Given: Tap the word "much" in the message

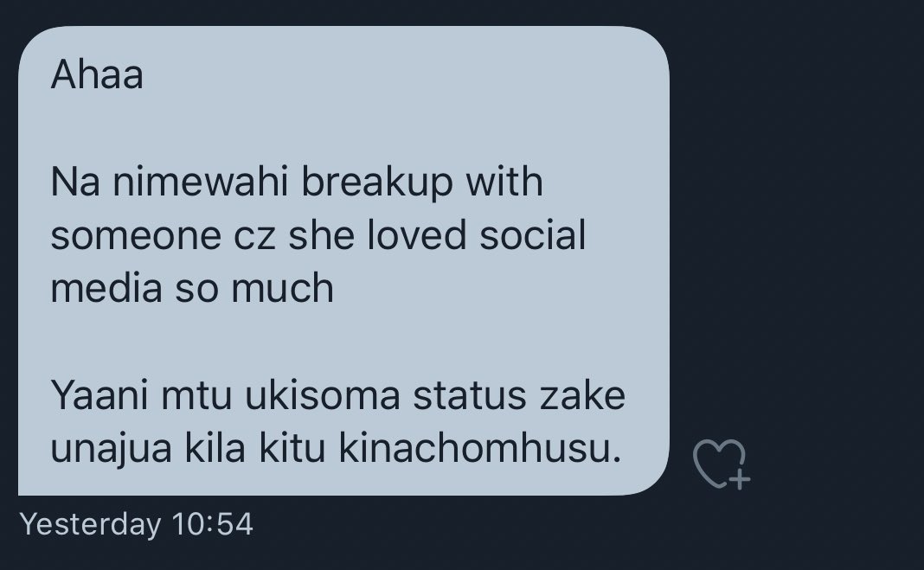Looking at the screenshot, I should coord(282,288).
